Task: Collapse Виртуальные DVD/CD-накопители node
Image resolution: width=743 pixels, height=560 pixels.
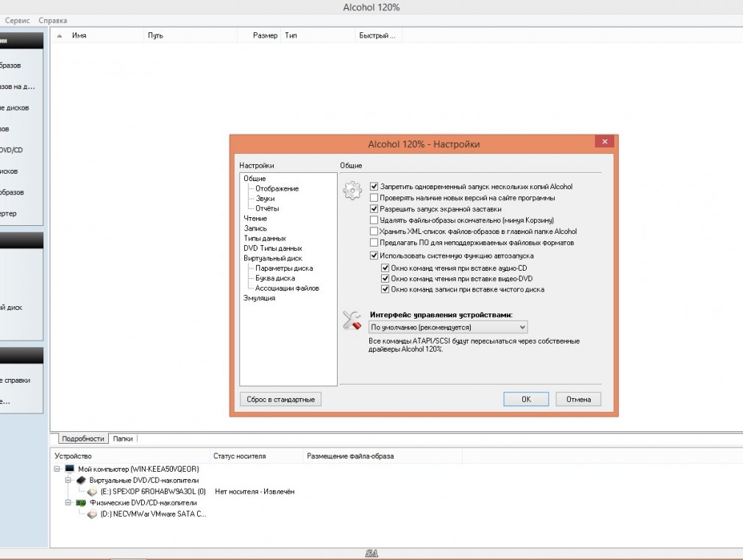Action: [x=68, y=480]
